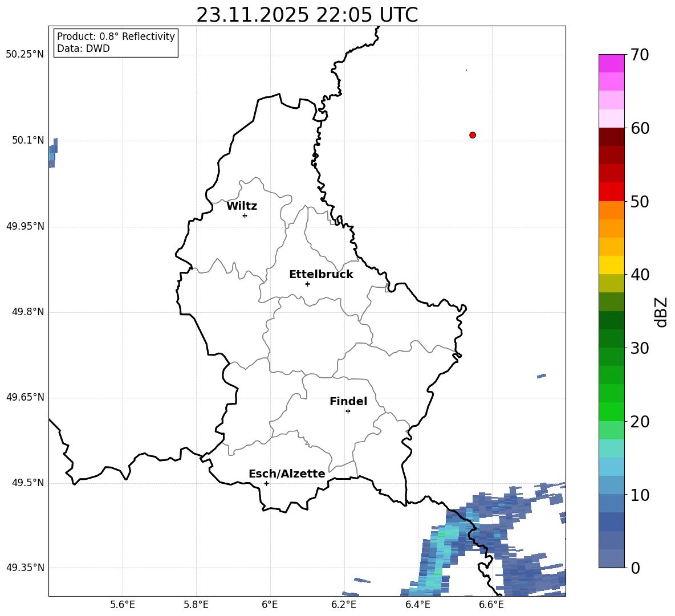Click the Ettelbruck station label
The width and height of the screenshot is (675, 616).
[x=321, y=275]
